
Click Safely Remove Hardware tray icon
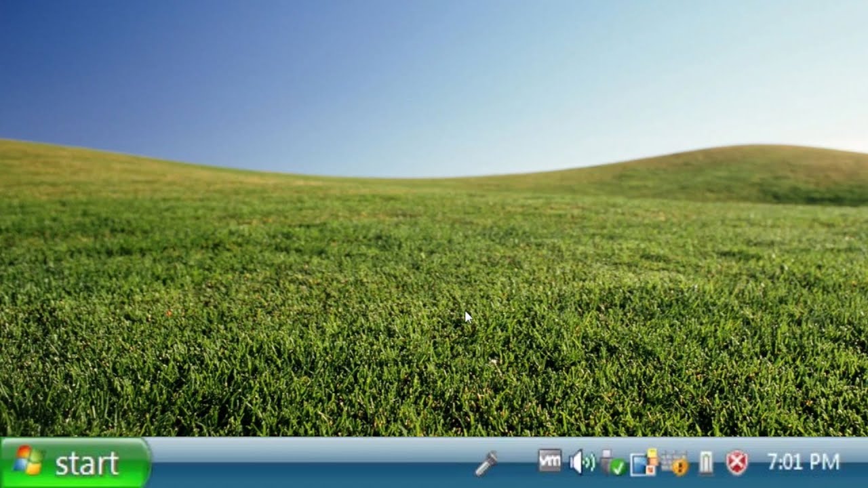[612, 463]
